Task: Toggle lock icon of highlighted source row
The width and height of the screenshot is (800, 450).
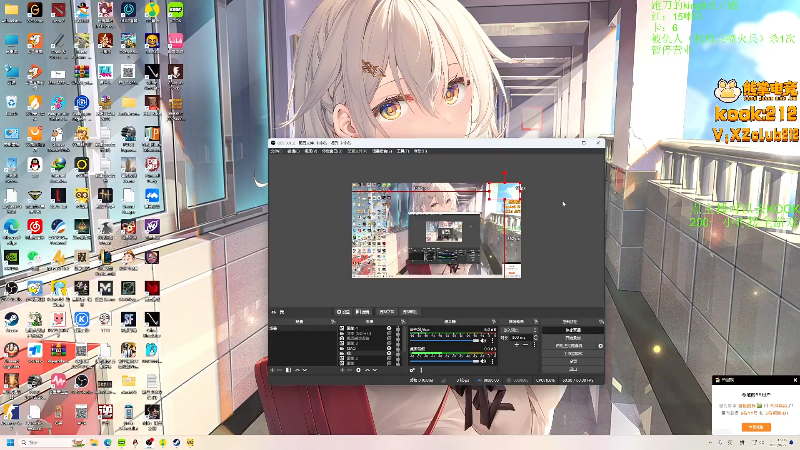Action: click(x=398, y=353)
